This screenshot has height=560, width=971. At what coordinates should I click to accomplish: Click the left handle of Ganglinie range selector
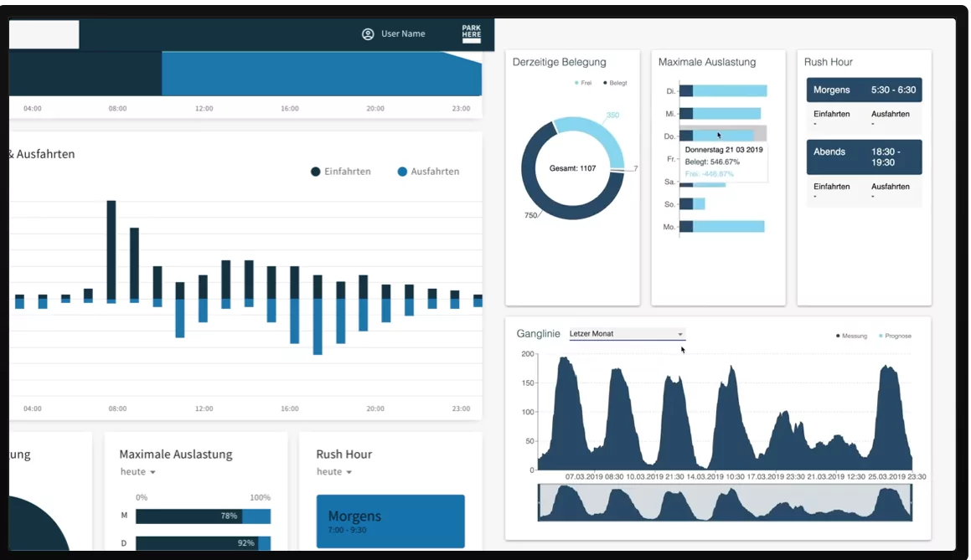pyautogui.click(x=539, y=502)
